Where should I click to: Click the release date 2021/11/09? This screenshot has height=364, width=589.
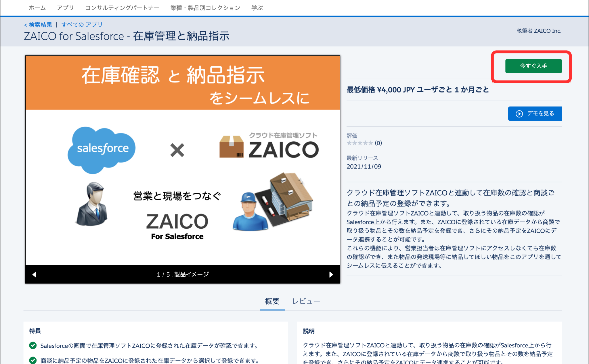364,167
